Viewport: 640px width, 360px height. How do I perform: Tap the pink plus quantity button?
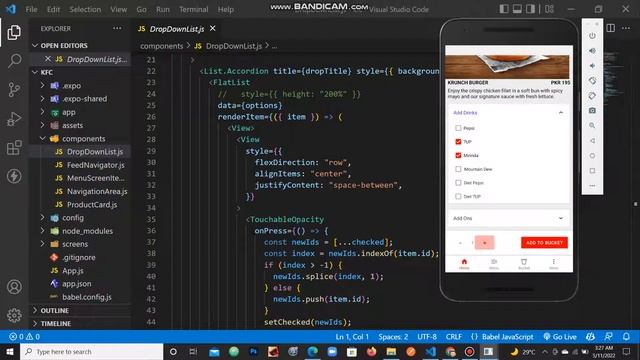pos(484,242)
